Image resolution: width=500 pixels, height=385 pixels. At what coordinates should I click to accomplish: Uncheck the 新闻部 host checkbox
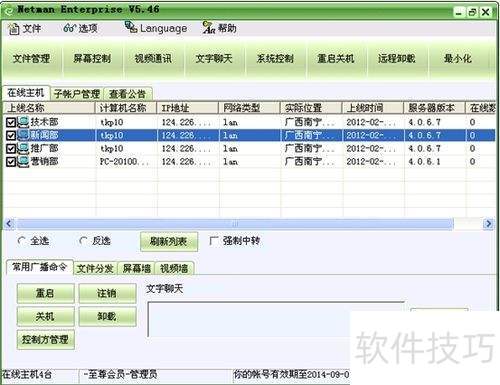point(11,135)
